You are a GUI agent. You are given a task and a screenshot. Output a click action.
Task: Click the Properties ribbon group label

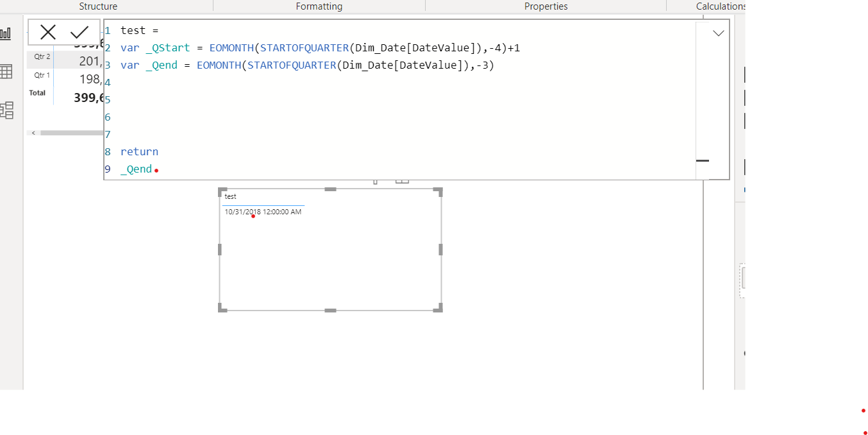click(546, 6)
